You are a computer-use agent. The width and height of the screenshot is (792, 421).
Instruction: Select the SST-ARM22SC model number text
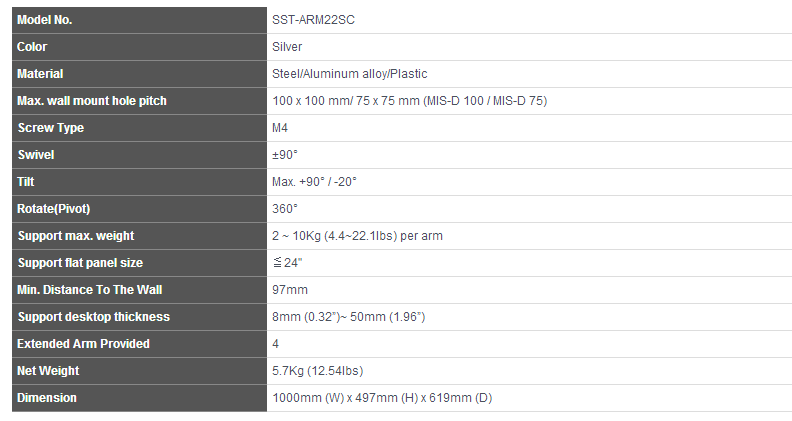[313, 20]
